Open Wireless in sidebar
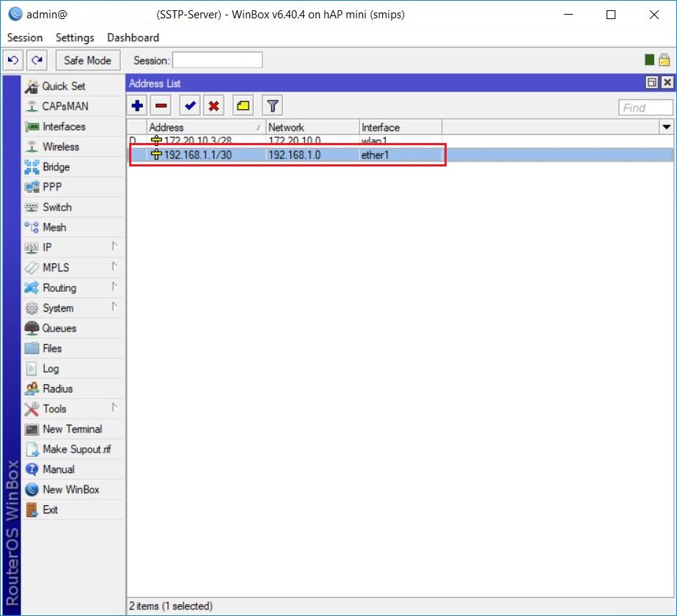The width and height of the screenshot is (677, 616). point(73,147)
